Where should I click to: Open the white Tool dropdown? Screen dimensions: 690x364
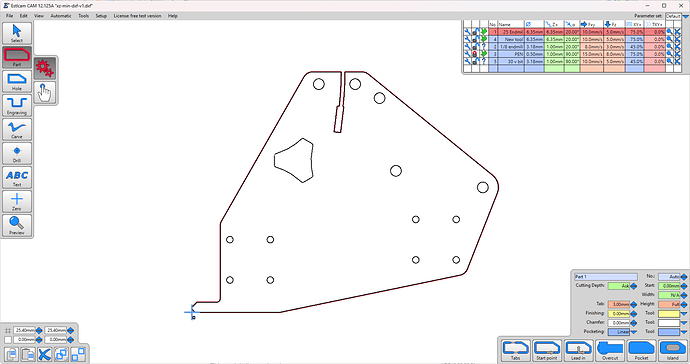684,323
